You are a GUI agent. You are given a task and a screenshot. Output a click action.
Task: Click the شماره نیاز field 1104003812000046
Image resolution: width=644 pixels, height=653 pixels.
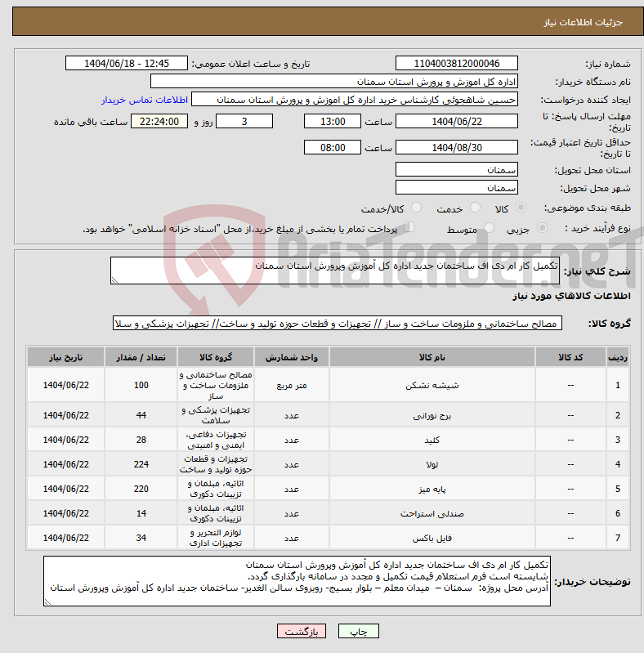click(457, 63)
